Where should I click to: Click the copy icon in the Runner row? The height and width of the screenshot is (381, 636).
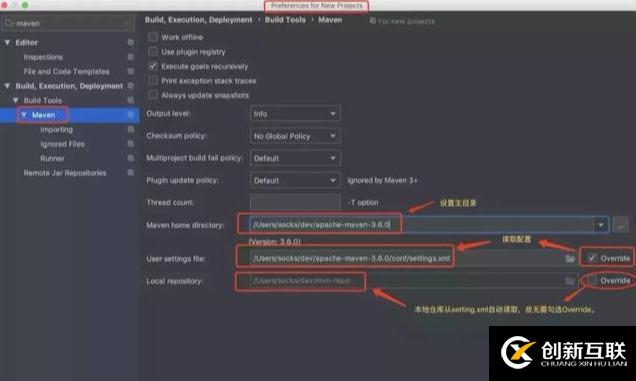(131, 158)
